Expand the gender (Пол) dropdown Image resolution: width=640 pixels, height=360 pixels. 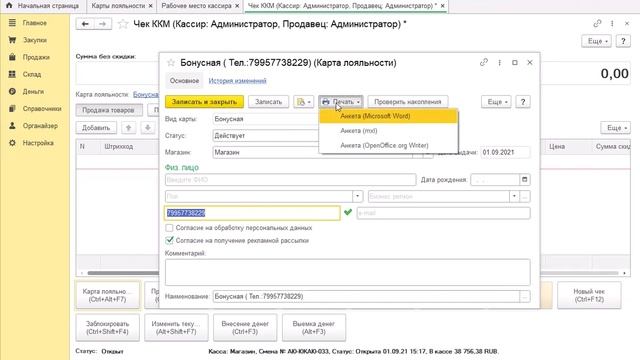[x=358, y=196]
